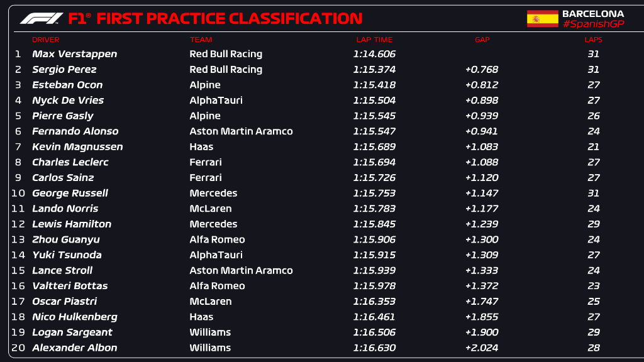
Task: Click Charles Leclerc's Ferrari team label
Action: (206, 162)
